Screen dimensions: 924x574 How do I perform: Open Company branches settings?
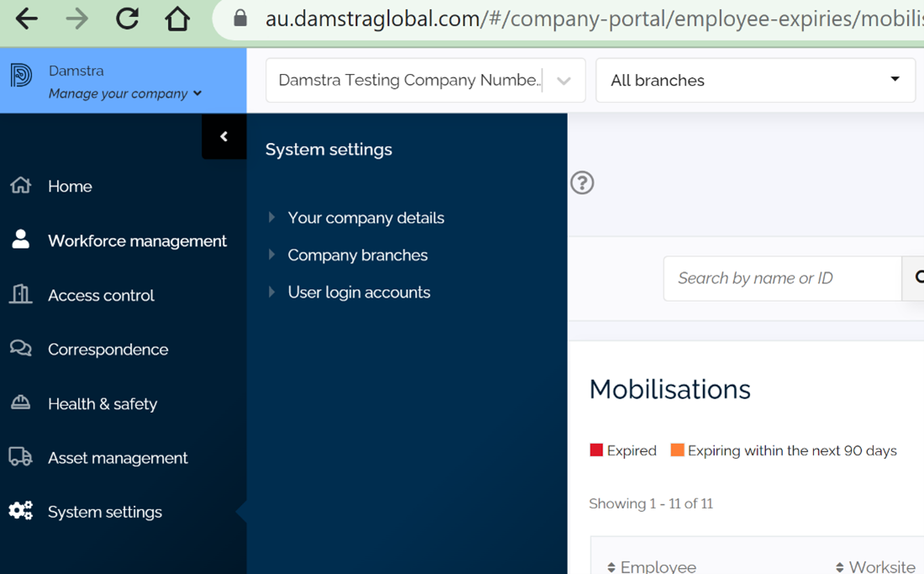(358, 255)
